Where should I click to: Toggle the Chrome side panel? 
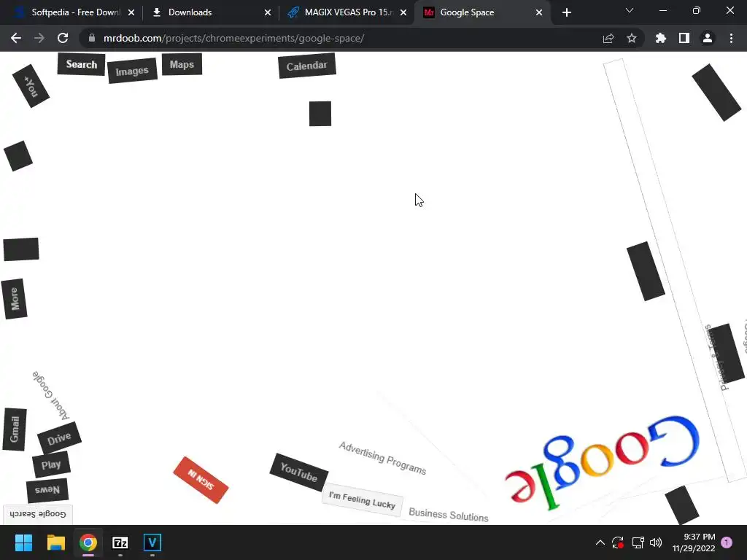[684, 38]
